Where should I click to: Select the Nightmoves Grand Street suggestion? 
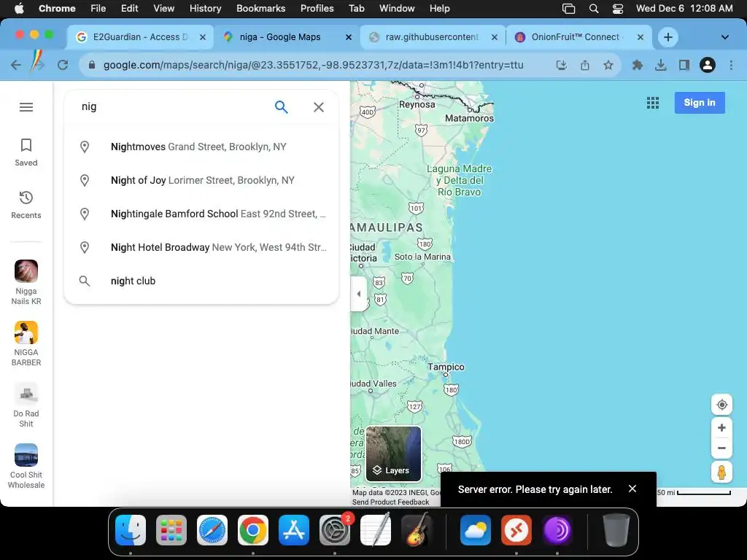pos(201,147)
